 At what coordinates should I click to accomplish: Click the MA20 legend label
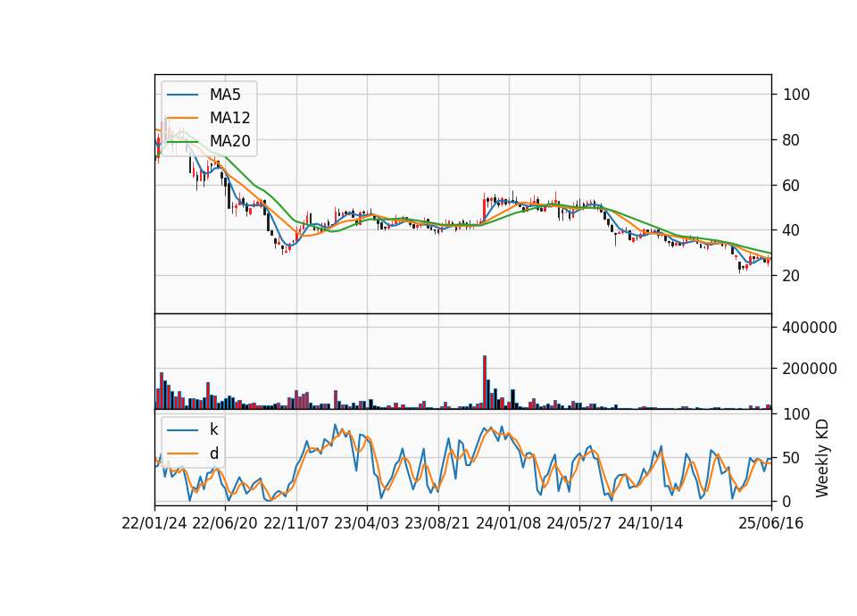[229, 141]
